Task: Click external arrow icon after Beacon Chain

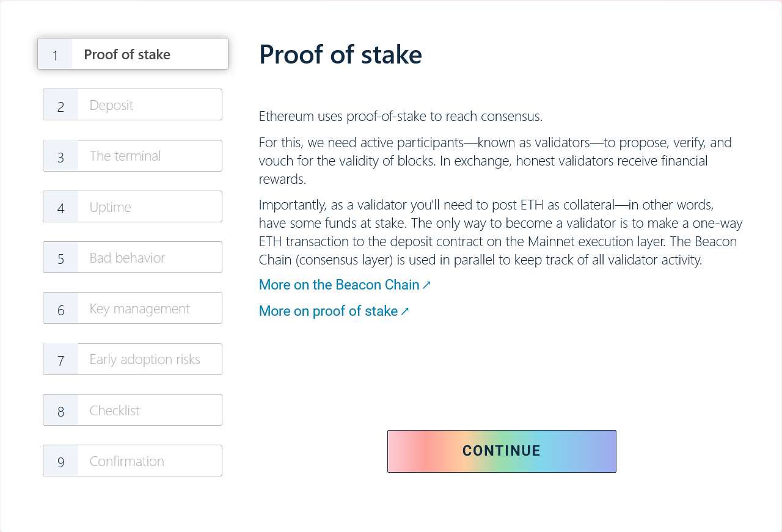Action: [x=426, y=285]
